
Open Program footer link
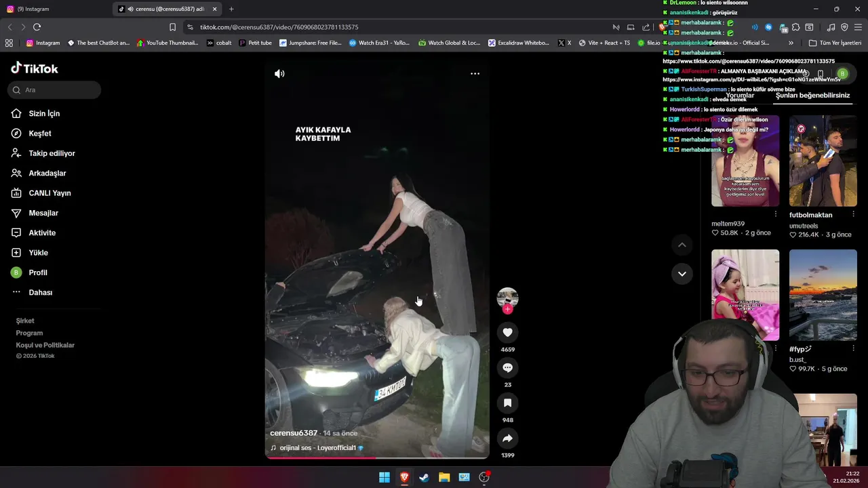(x=29, y=333)
